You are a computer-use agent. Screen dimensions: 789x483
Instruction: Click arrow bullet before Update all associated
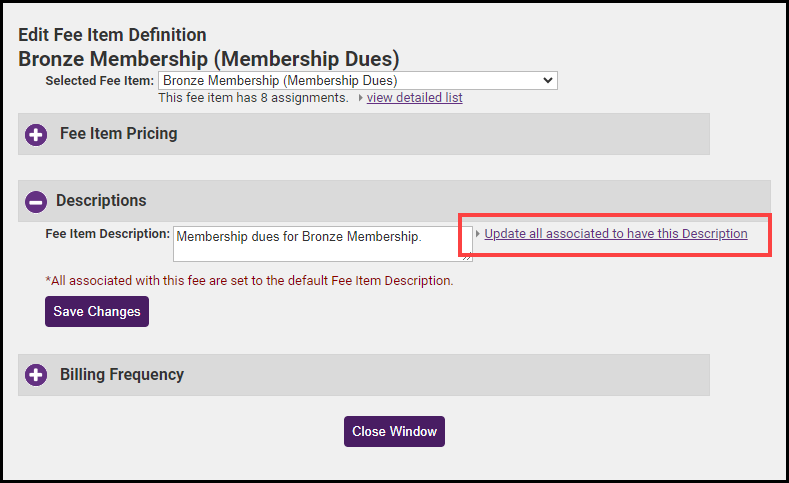pos(478,234)
